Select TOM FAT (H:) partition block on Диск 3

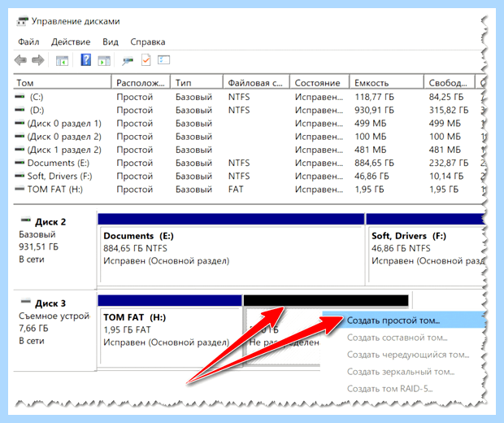[170, 330]
